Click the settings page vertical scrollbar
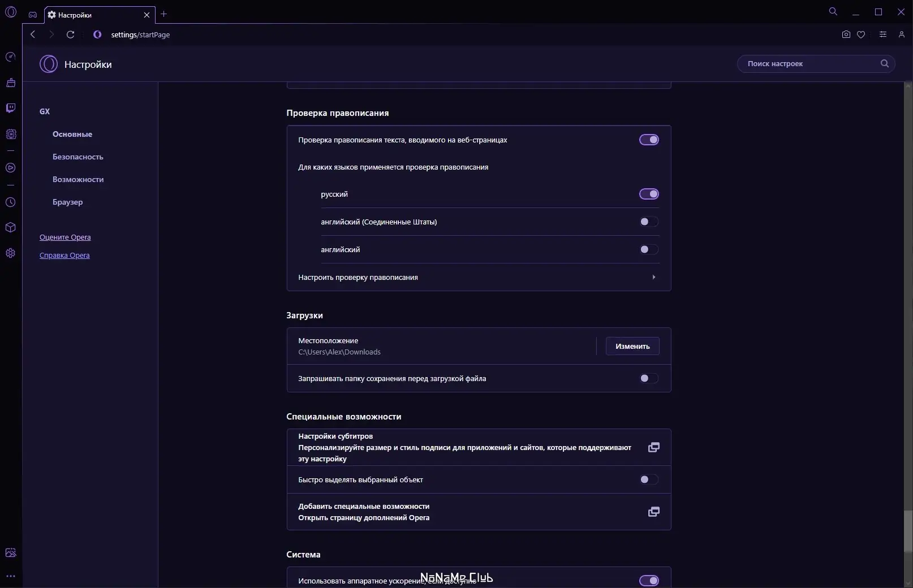 [908, 530]
